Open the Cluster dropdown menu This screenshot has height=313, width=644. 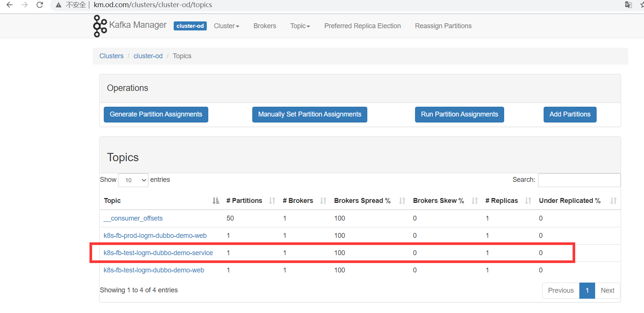pos(226,26)
